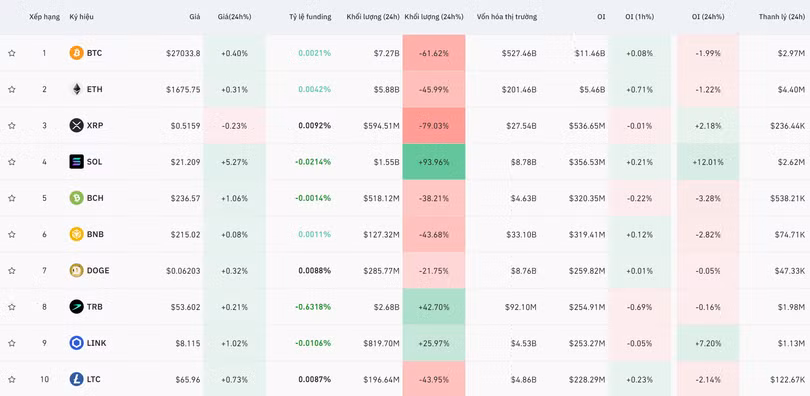Viewport: 810px width, 396px height.
Task: Add BCH to favorites via star
Action: click(x=11, y=198)
